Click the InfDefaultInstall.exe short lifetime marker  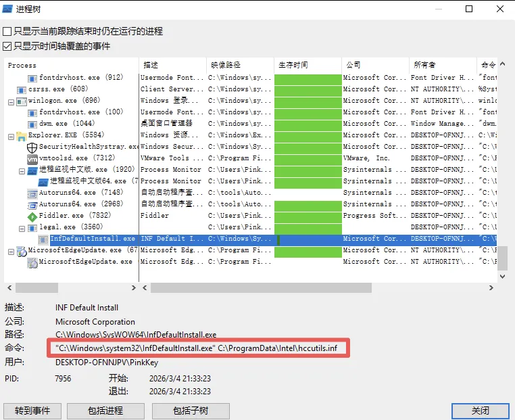[x=278, y=240]
